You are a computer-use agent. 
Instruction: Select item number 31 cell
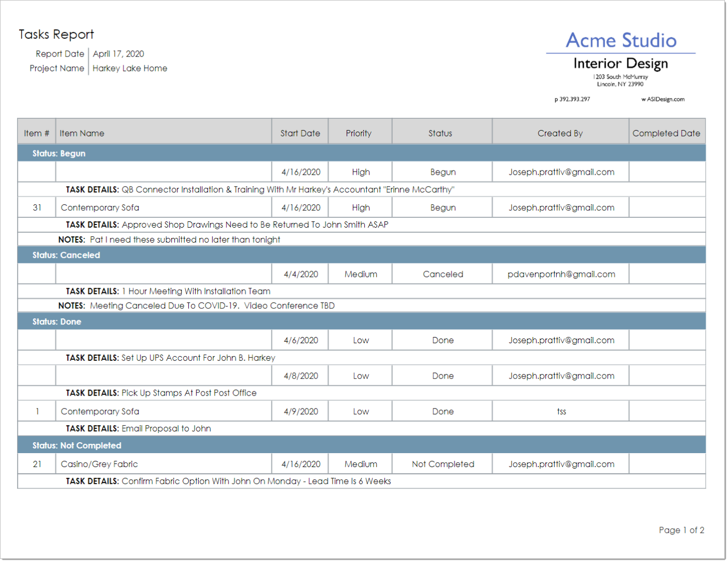point(37,207)
